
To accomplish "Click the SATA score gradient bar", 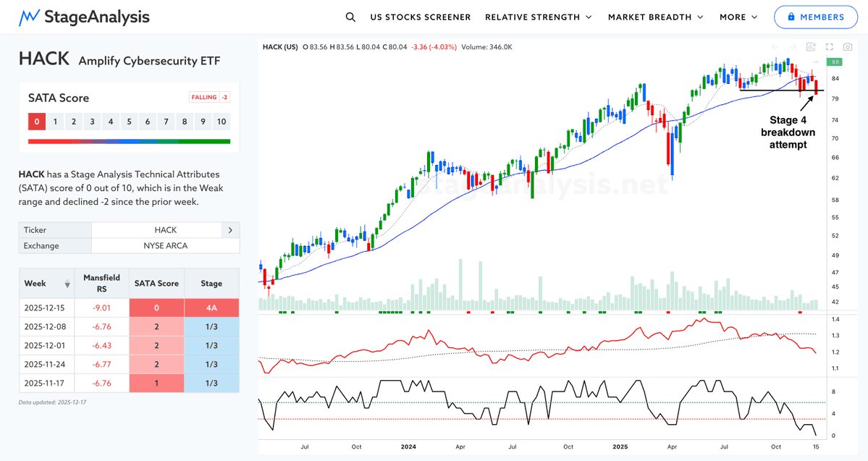I will click(x=129, y=142).
